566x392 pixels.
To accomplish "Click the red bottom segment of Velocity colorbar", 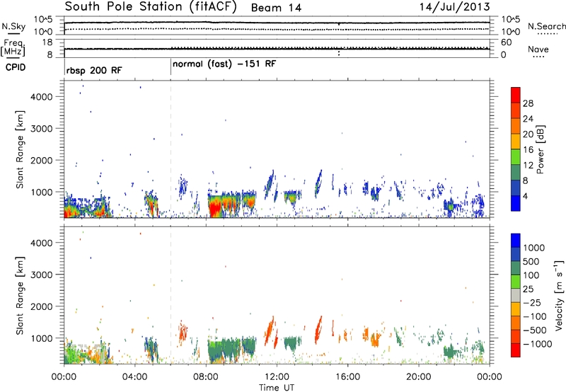I will (516, 350).
